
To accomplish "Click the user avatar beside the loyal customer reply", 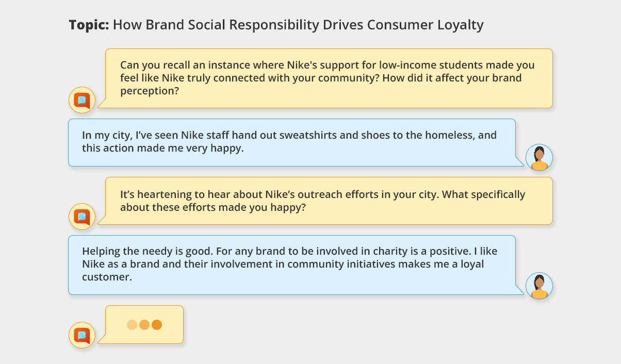I will click(x=539, y=286).
